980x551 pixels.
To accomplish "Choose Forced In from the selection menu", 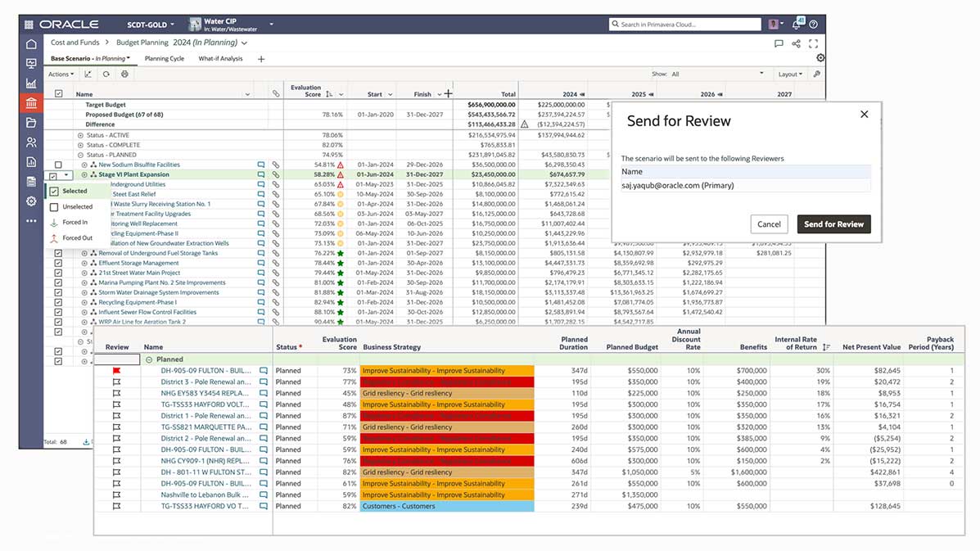I will pos(75,223).
